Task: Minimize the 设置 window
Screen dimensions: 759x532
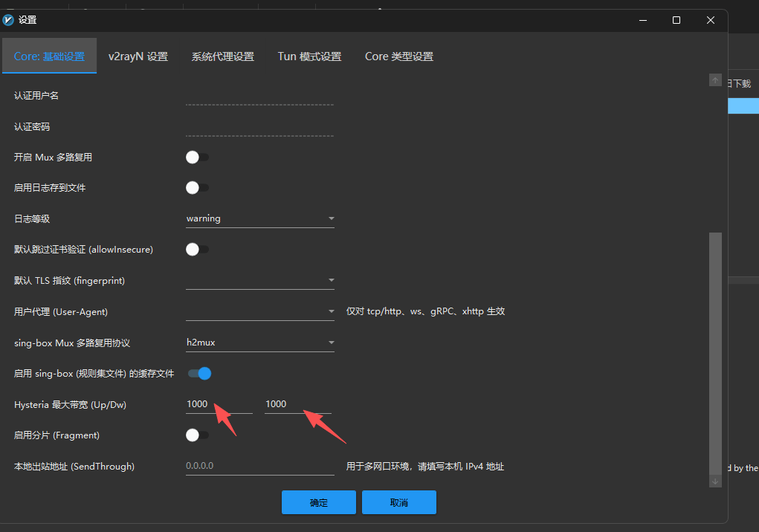Action: pyautogui.click(x=643, y=20)
